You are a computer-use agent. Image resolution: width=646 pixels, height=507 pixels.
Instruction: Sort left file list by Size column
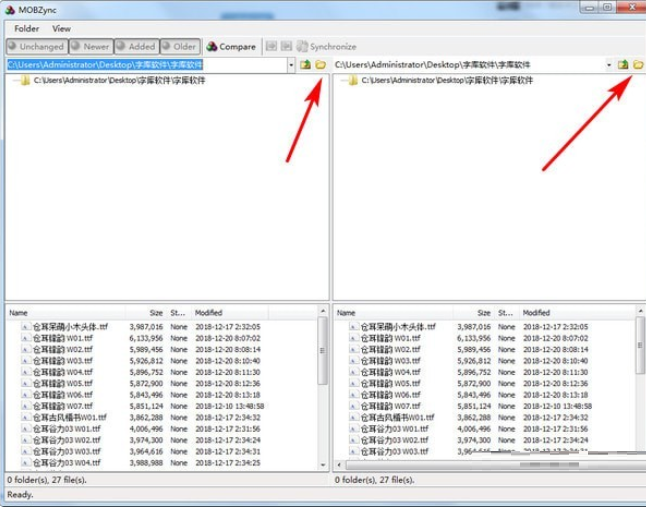pyautogui.click(x=156, y=313)
